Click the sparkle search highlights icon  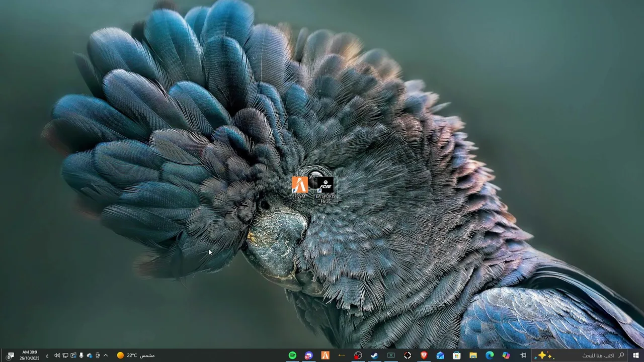pos(542,355)
